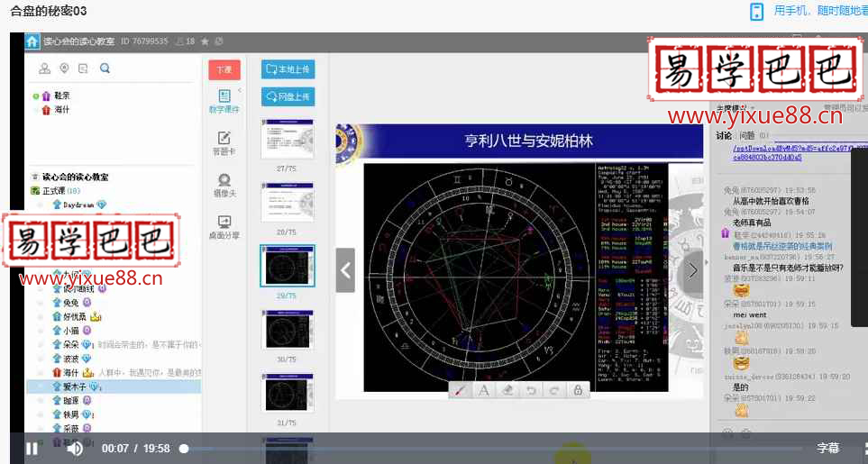Click the 本地上传 local upload button

tap(288, 69)
